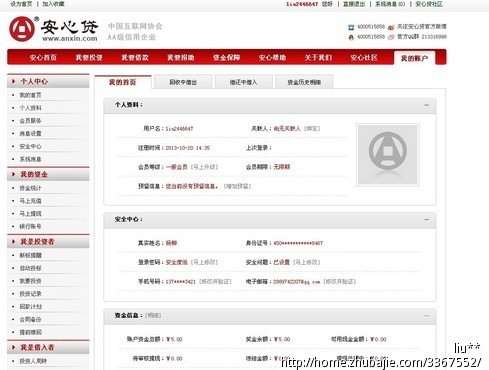Image resolution: width=489 pixels, height=370 pixels.
Task: Open 会员服务 in the sidebar
Action: [30, 121]
